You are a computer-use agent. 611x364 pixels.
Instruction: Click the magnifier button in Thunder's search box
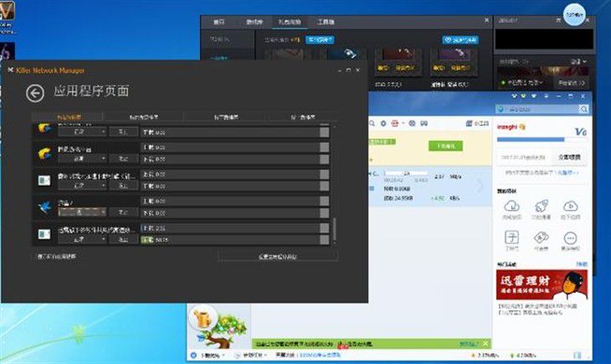click(583, 110)
